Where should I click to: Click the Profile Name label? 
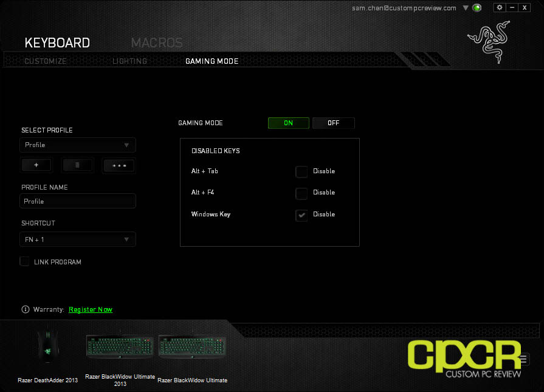(x=44, y=187)
